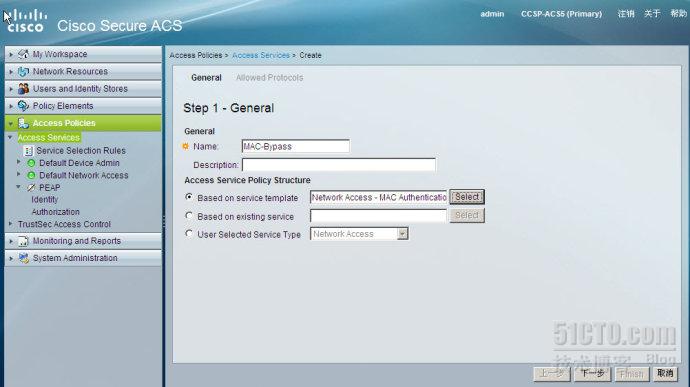Click Select button for existing service

click(467, 215)
